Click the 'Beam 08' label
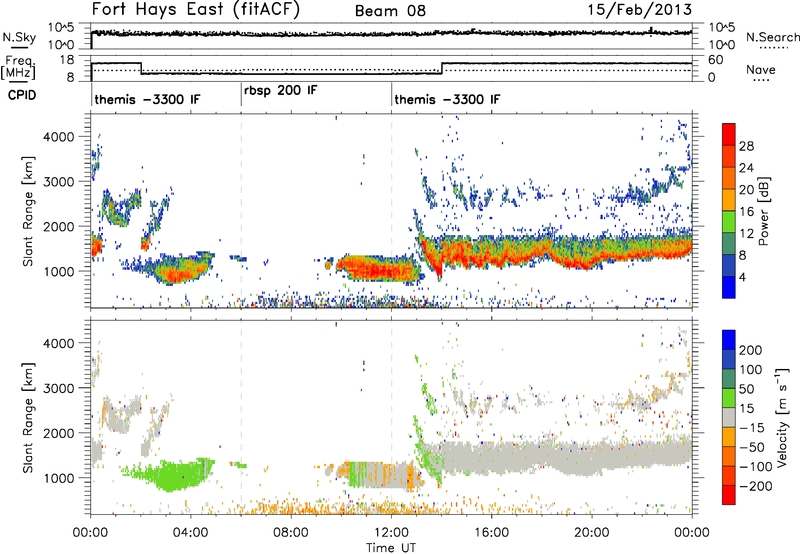The height and width of the screenshot is (554, 800). (x=390, y=11)
